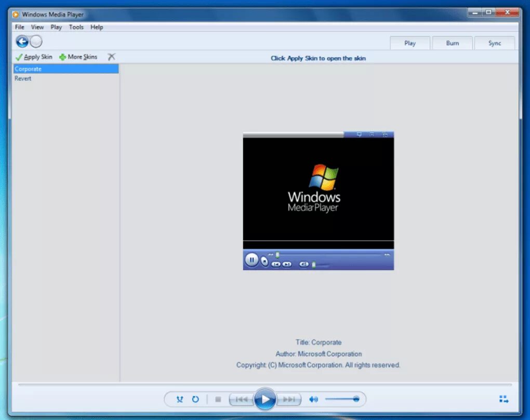Screen dimensions: 530x420
Task: Delete selected skin with X icon
Action: coord(111,57)
